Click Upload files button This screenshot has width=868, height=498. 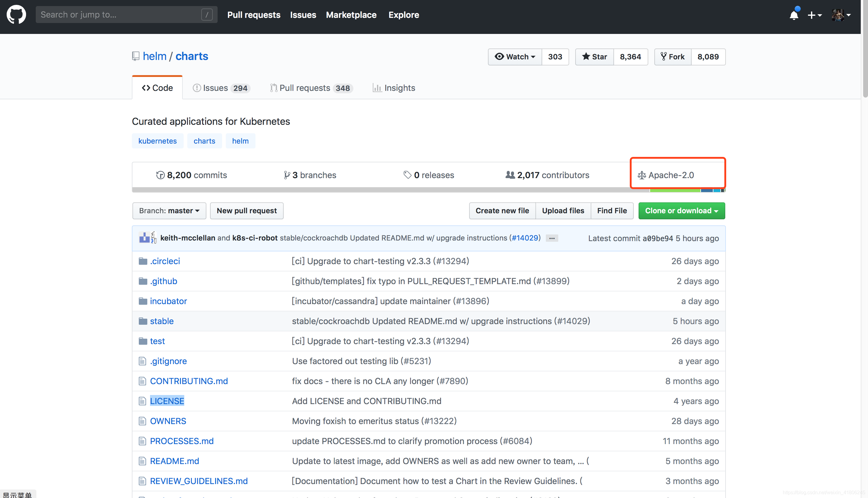(x=563, y=211)
